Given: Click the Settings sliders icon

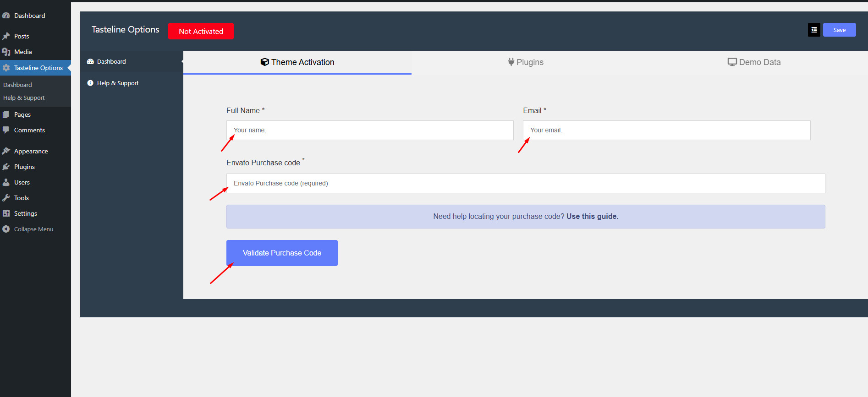Looking at the screenshot, I should (x=6, y=213).
